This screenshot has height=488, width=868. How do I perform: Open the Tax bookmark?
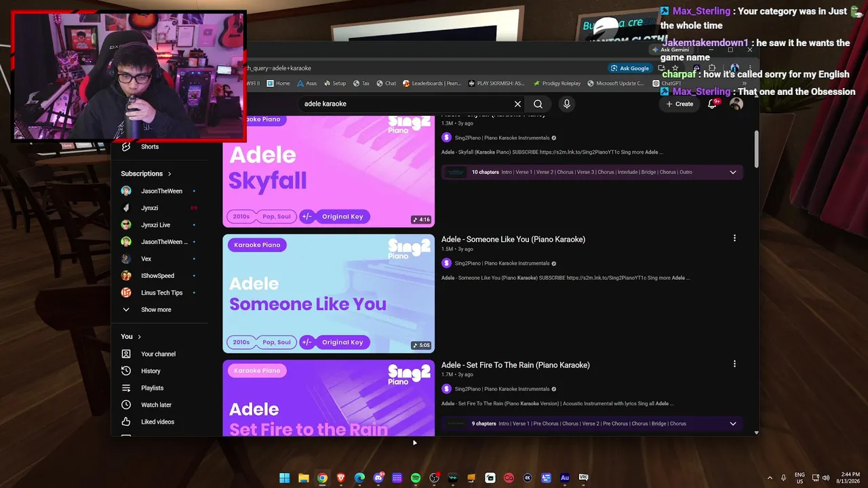coord(361,83)
